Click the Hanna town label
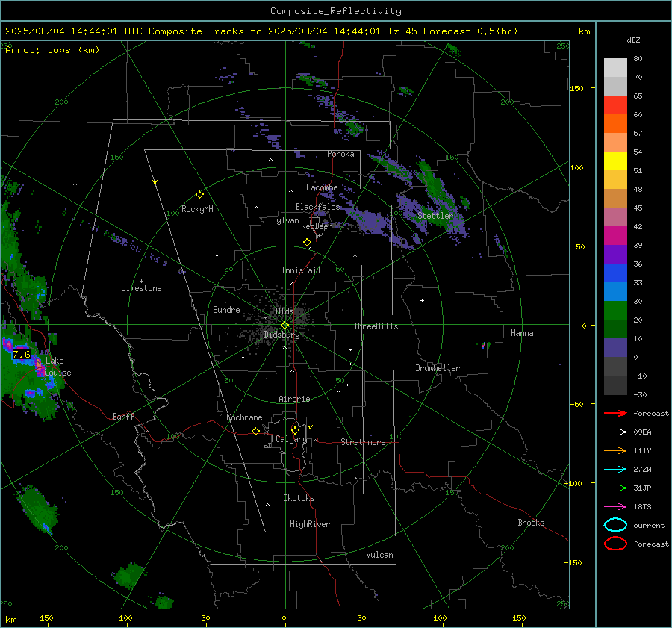The image size is (672, 628). pos(522,333)
